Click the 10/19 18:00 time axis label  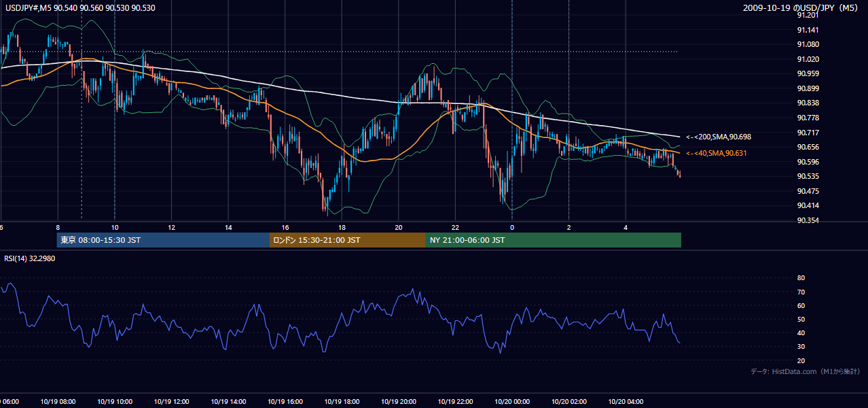click(x=342, y=401)
